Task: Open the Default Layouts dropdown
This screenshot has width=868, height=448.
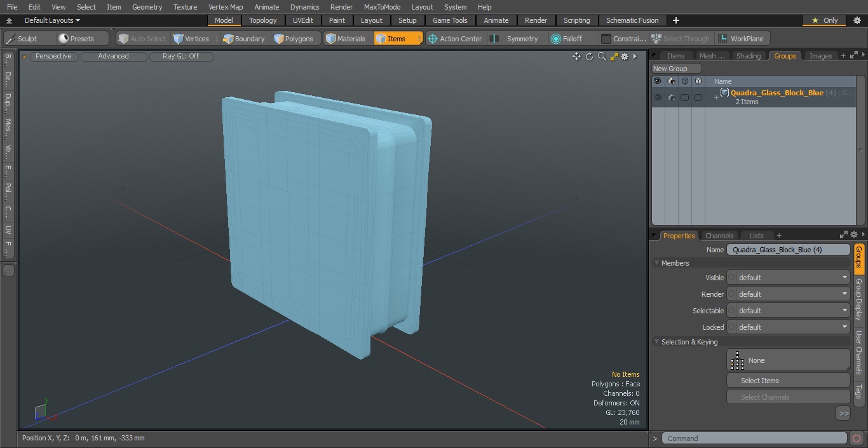Action: pyautogui.click(x=52, y=20)
